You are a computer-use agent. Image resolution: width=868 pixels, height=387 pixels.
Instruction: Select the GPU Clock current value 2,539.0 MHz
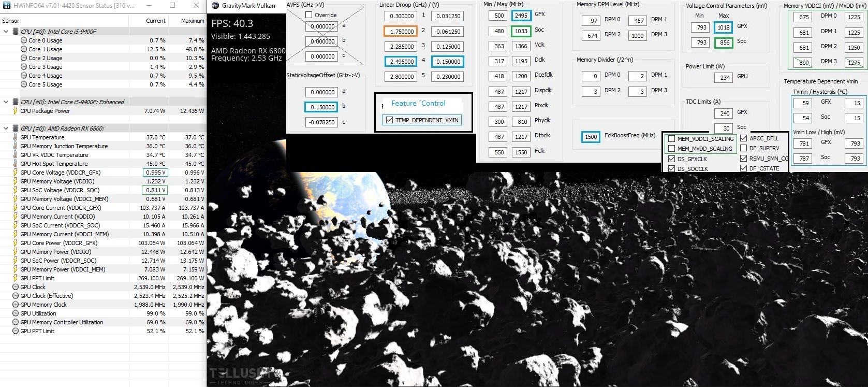149,287
